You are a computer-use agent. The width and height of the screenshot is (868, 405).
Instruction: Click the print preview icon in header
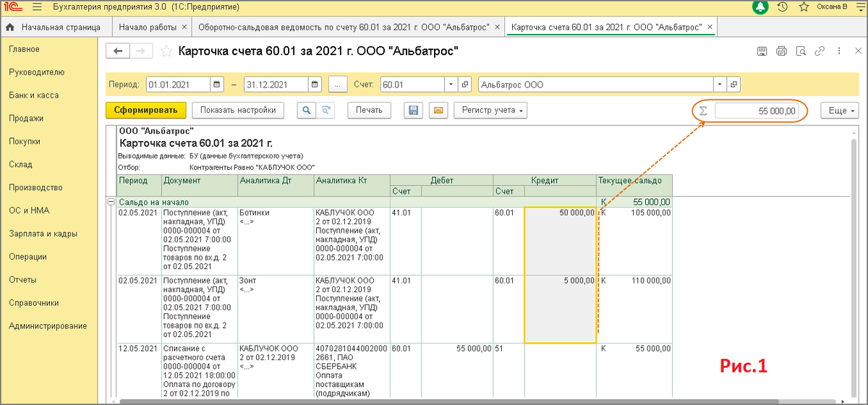801,51
